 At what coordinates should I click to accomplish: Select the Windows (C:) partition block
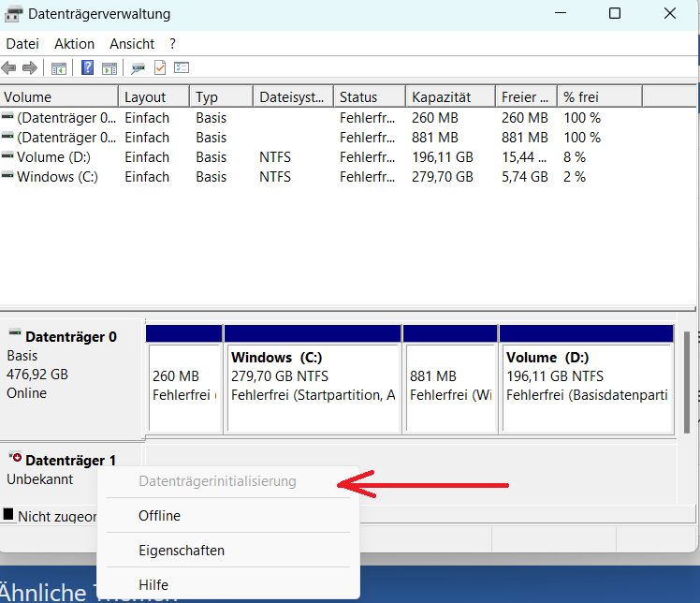[x=313, y=379]
